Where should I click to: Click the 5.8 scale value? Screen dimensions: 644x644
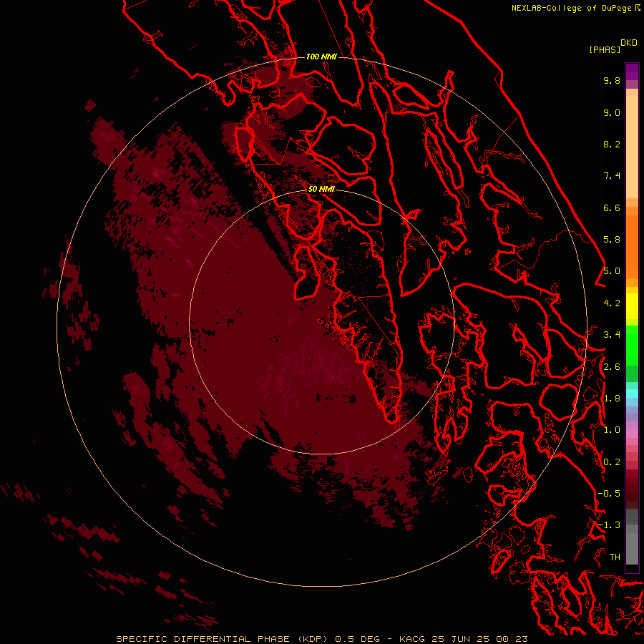click(x=612, y=240)
